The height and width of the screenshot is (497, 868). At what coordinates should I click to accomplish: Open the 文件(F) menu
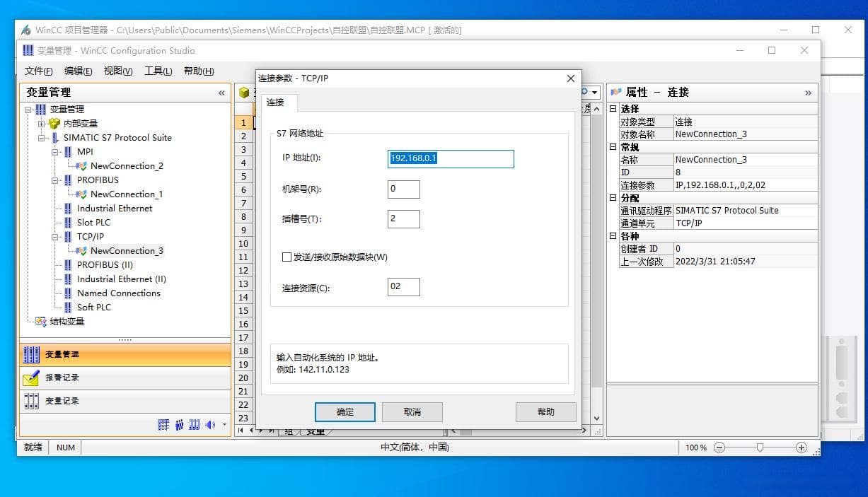pyautogui.click(x=38, y=71)
